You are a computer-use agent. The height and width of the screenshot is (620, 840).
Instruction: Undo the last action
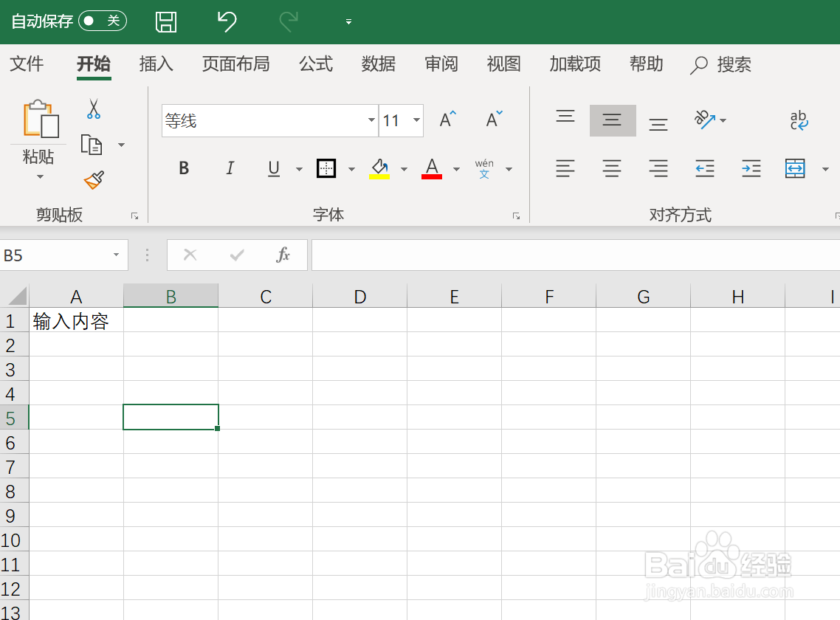(x=227, y=22)
